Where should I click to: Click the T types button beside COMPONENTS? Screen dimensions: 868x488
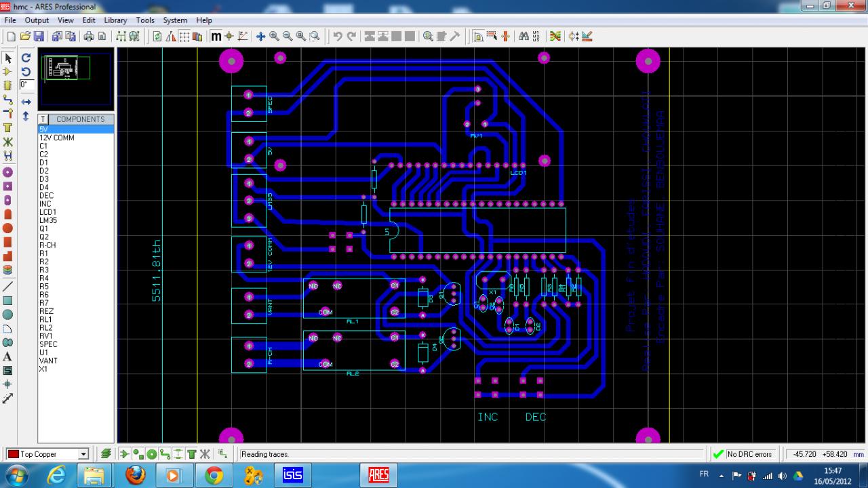click(x=43, y=119)
